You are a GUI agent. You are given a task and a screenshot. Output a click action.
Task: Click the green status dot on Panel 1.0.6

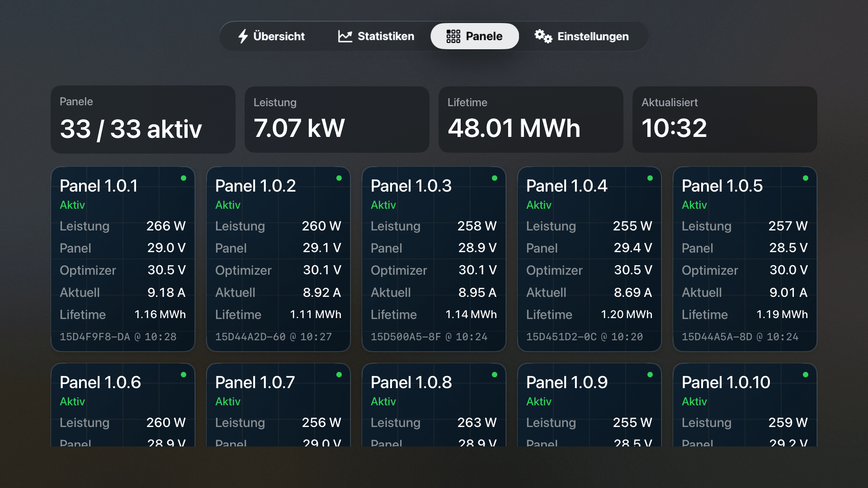(184, 375)
